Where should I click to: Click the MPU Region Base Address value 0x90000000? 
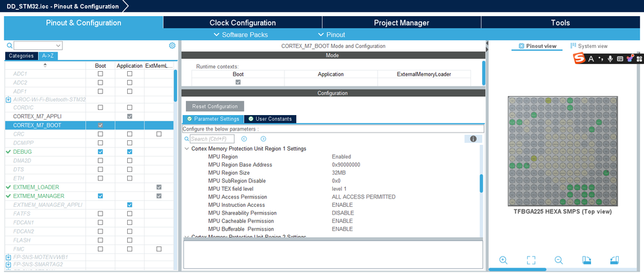[346, 165]
